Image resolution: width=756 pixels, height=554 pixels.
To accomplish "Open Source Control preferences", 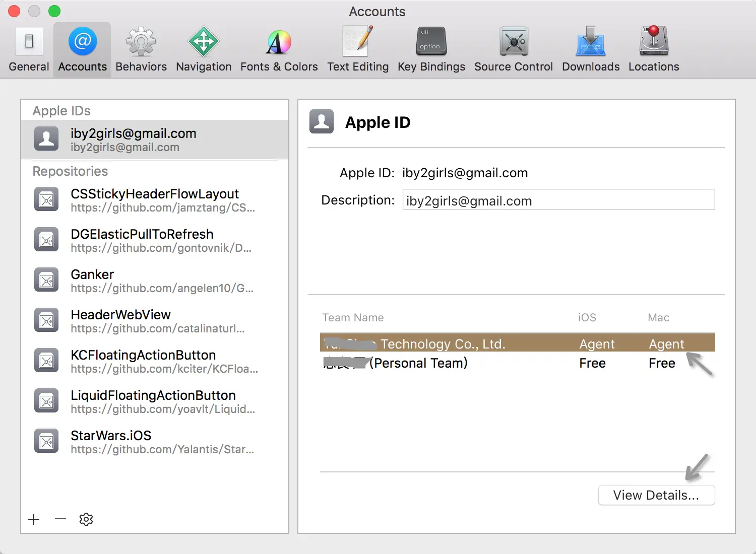I will [514, 50].
